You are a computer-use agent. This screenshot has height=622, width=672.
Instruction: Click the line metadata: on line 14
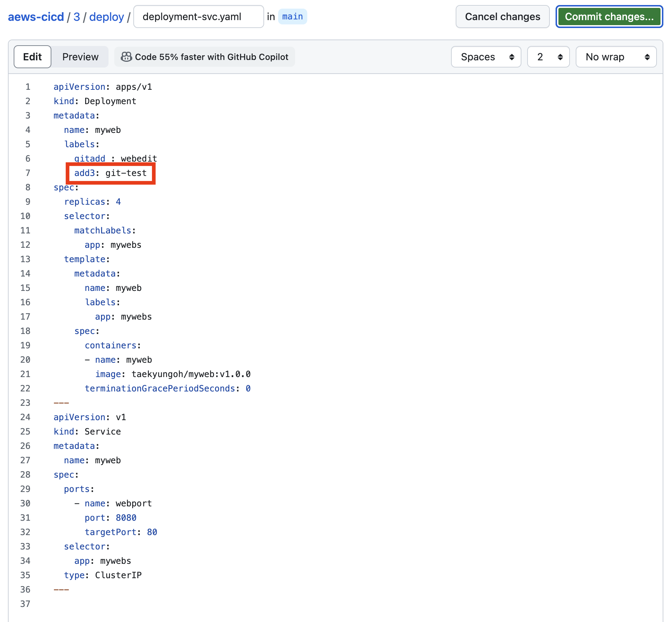[97, 274]
